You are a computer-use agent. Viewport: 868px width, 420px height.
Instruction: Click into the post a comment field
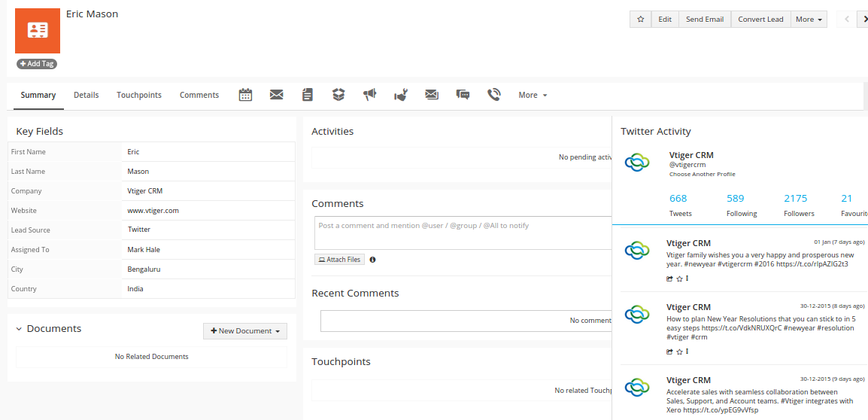(463, 233)
